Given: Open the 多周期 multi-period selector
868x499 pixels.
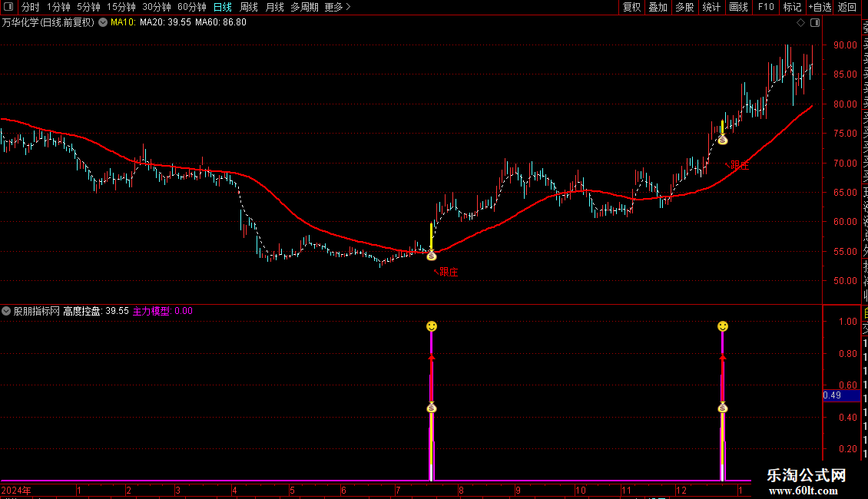Looking at the screenshot, I should click(304, 7).
